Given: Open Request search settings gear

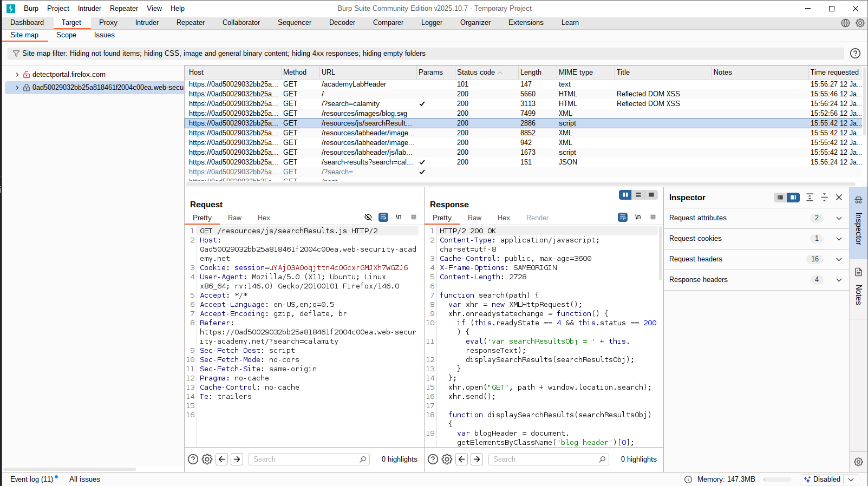Looking at the screenshot, I should [207, 459].
